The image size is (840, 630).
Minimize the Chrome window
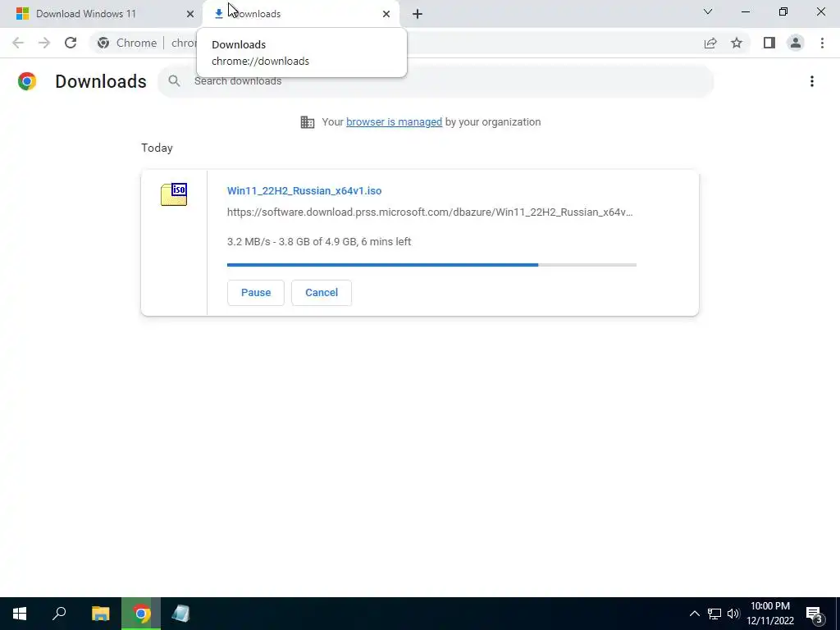coord(745,11)
